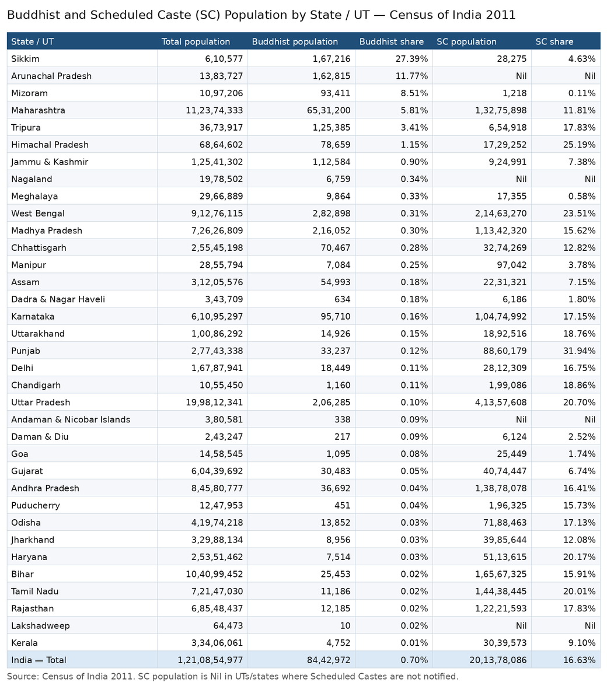Select the 'Andaman & Nicobar Islands' cell
Viewport: 607px width, 700px height.
click(82, 419)
